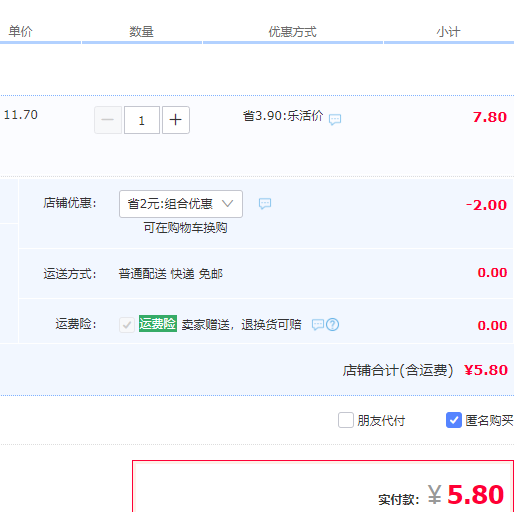
Task: Click the green 运费险 badge
Action: (158, 323)
